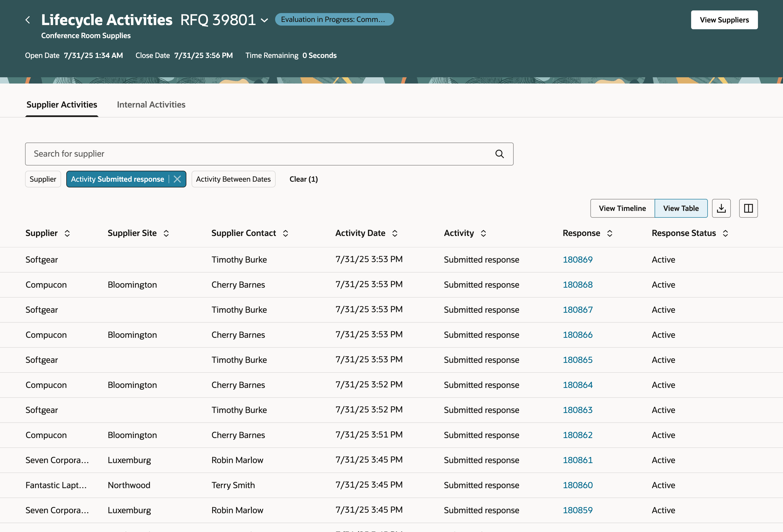Click the View Suppliers button
The height and width of the screenshot is (532, 783).
tap(724, 20)
